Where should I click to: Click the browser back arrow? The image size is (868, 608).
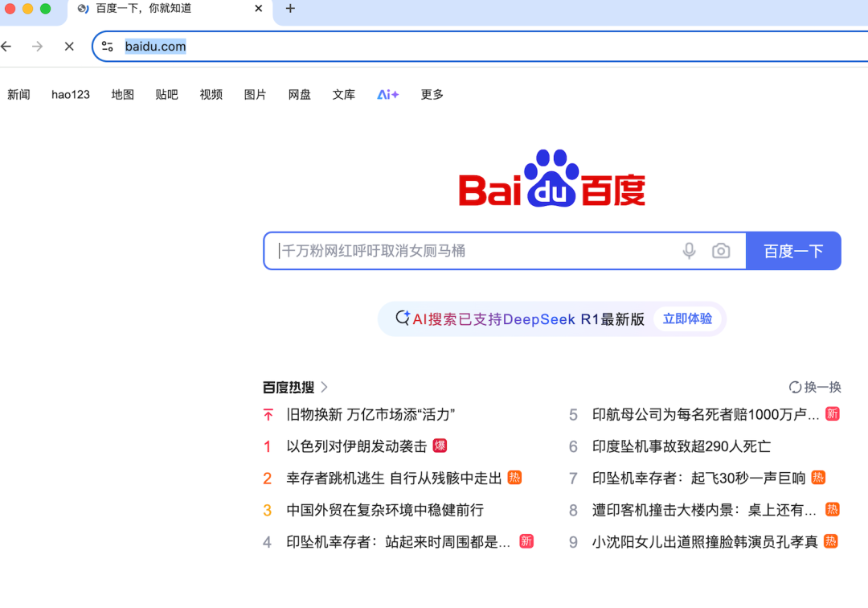6,47
